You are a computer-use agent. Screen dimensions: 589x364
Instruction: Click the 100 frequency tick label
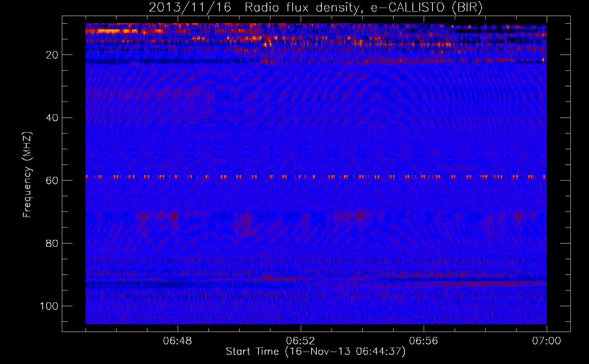coord(49,306)
